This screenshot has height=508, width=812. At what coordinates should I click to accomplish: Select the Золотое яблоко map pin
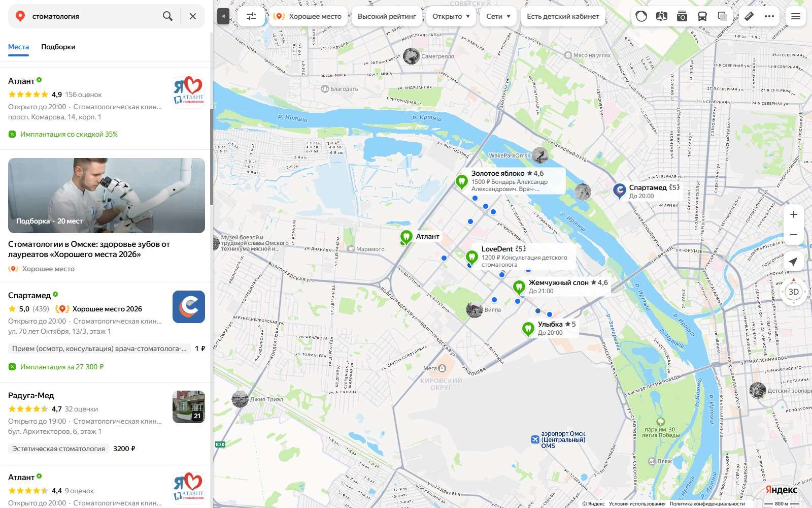pos(461,181)
